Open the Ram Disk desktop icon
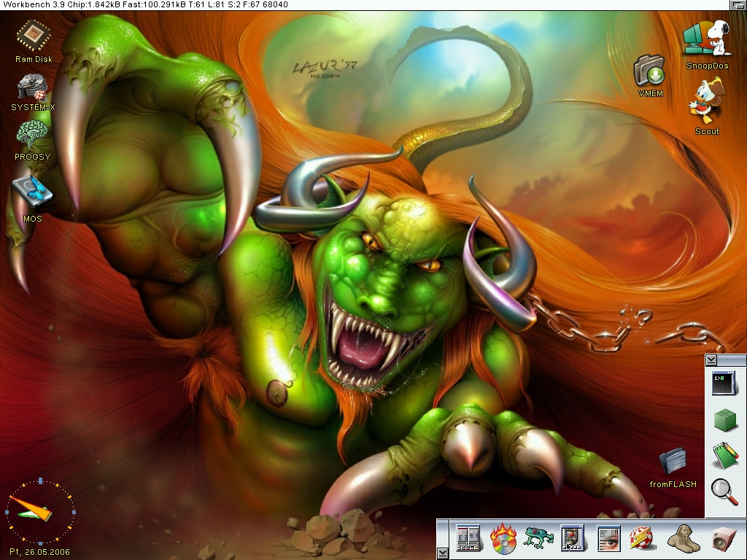This screenshot has height=560, width=747. click(34, 36)
